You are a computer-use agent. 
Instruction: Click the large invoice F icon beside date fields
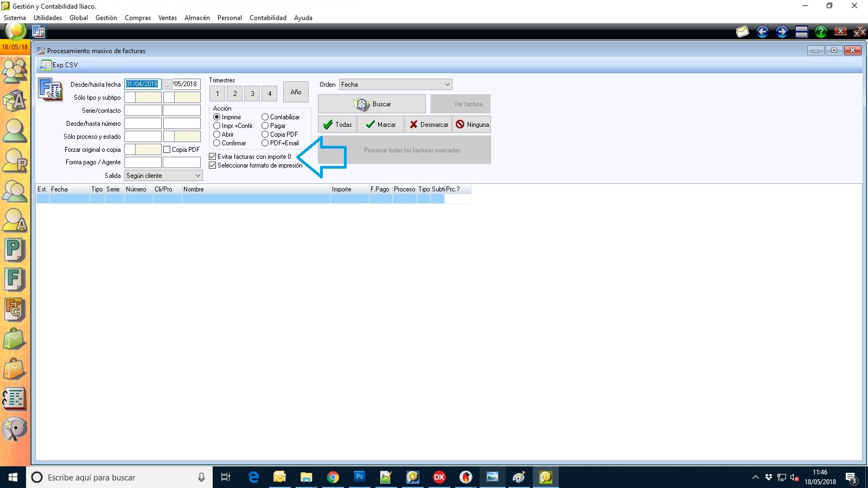point(50,89)
